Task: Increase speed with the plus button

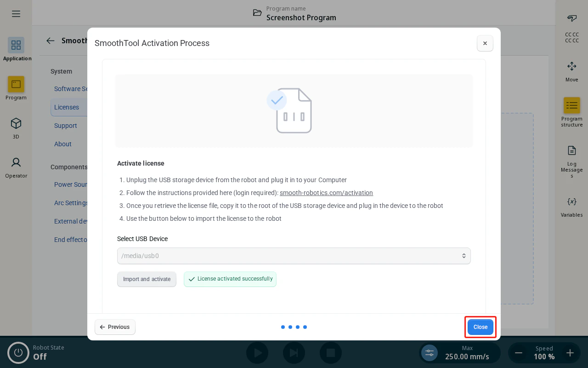Action: click(570, 353)
